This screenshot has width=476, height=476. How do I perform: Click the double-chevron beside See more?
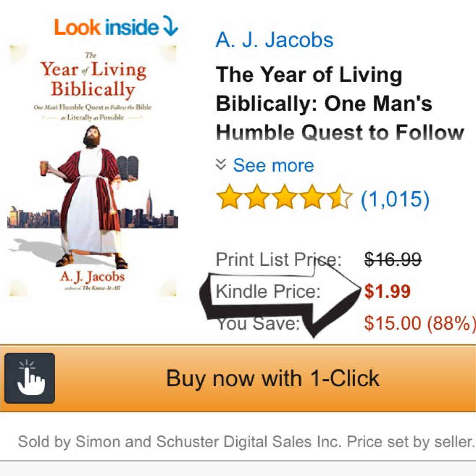coord(221,164)
